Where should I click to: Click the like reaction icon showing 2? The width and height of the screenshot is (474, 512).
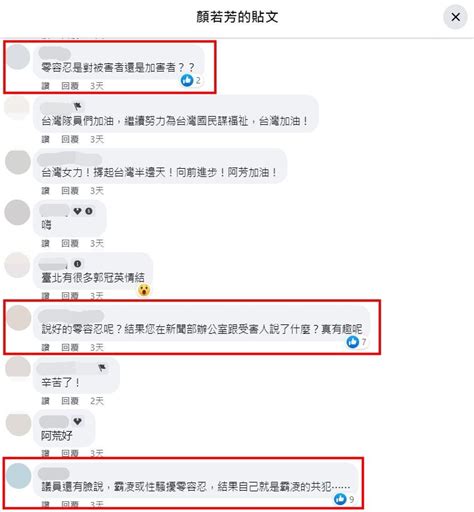pos(187,80)
